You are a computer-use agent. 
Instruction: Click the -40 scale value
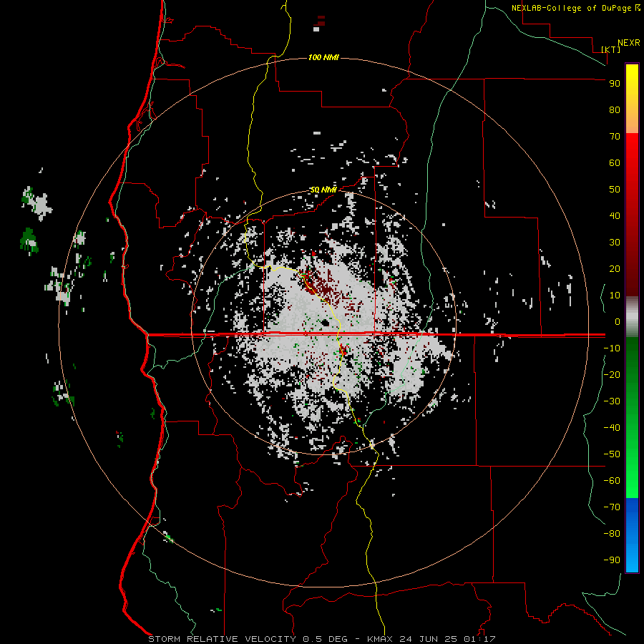coord(612,428)
